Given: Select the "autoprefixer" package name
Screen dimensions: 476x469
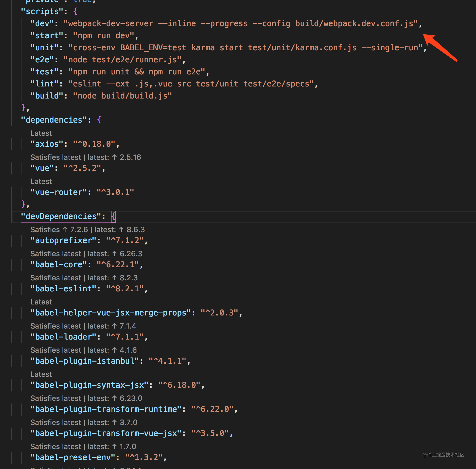Looking at the screenshot, I should 63,241.
